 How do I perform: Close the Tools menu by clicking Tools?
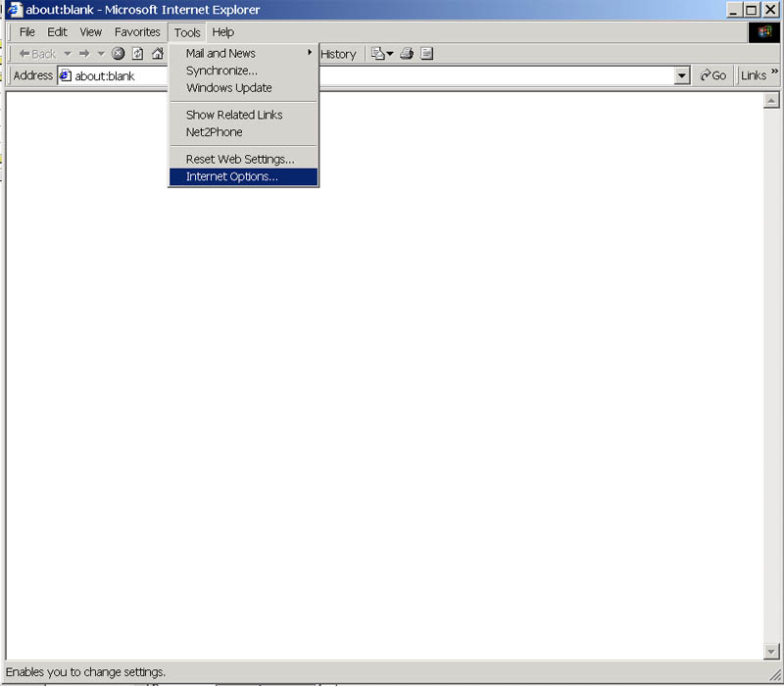[x=187, y=32]
